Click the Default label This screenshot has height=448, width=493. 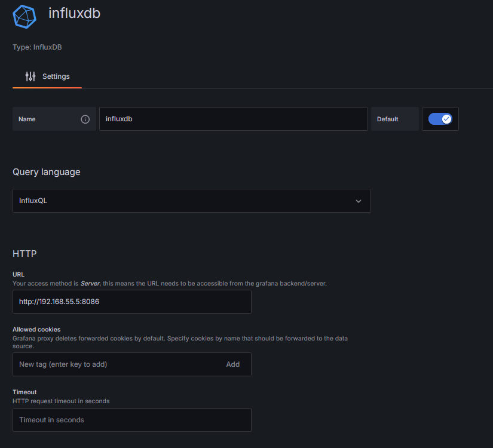tap(387, 119)
